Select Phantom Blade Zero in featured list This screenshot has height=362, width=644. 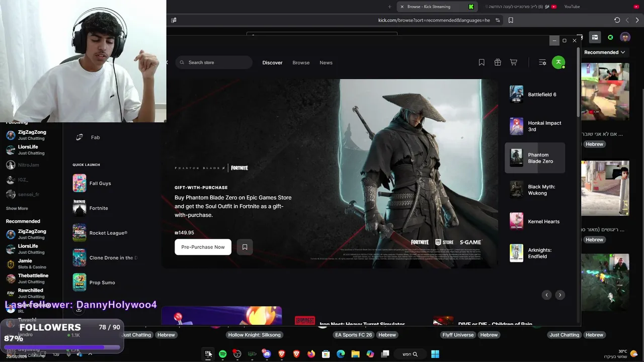tap(535, 158)
